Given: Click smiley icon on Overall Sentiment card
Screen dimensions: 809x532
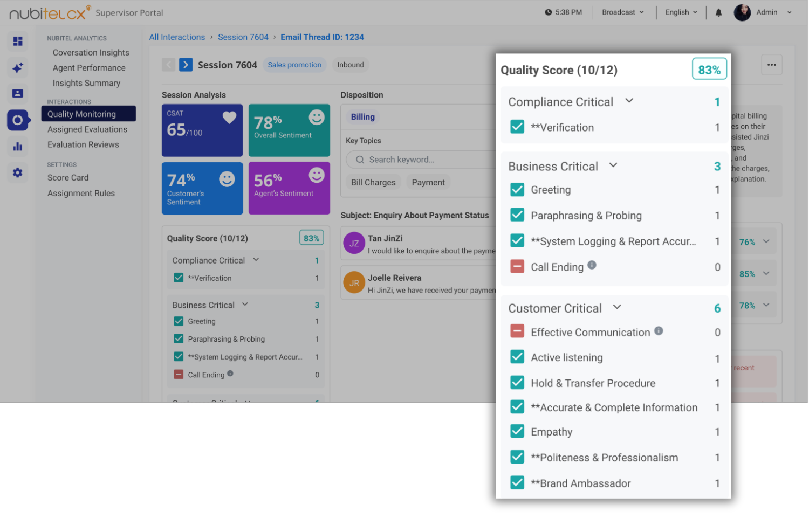Looking at the screenshot, I should pos(317,117).
